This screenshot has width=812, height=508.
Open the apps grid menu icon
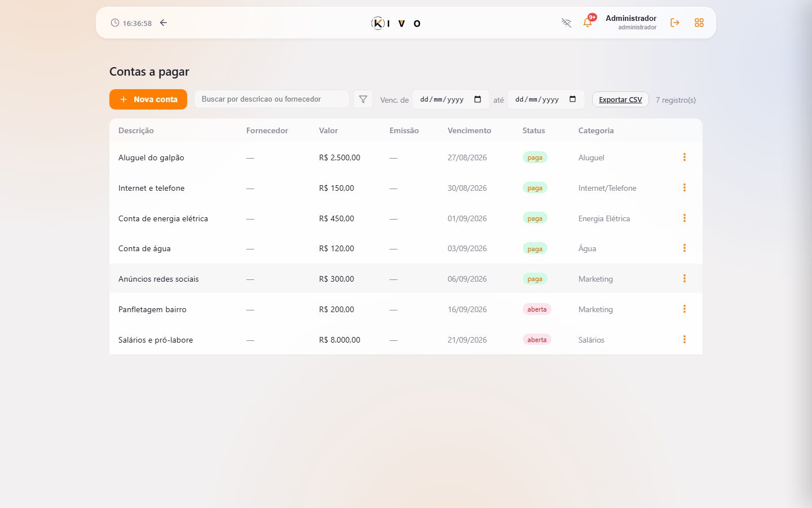[699, 23]
